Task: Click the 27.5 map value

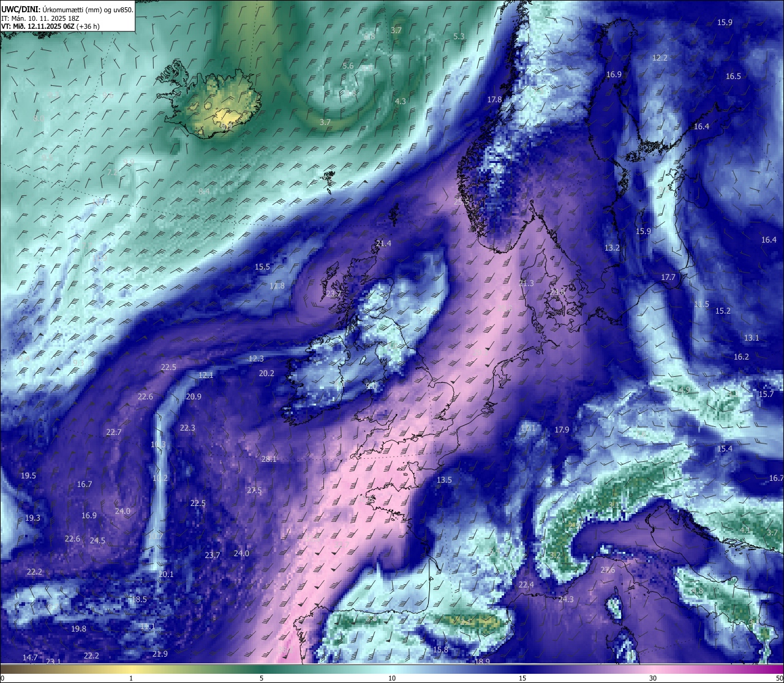Action: pyautogui.click(x=254, y=491)
